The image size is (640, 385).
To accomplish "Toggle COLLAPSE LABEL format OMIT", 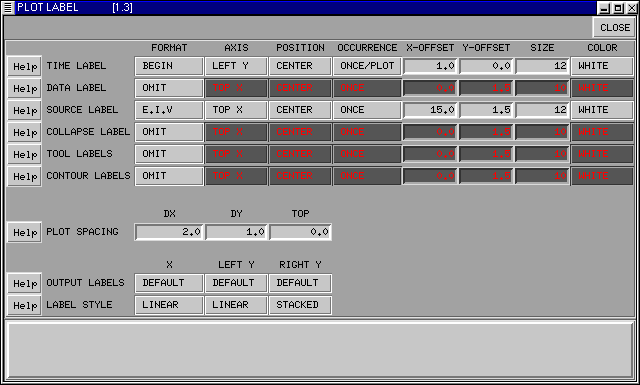I will [169, 132].
